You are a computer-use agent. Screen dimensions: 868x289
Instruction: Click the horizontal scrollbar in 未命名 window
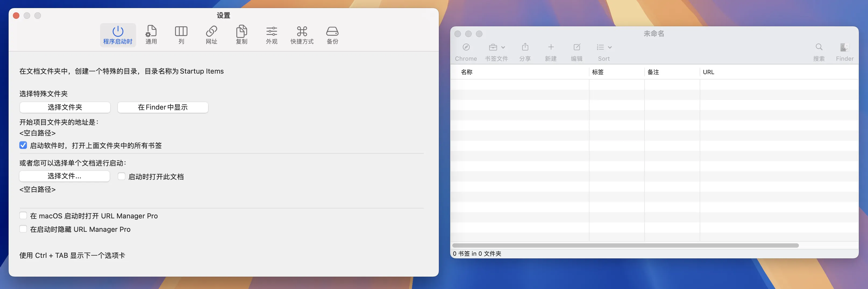[625, 245]
